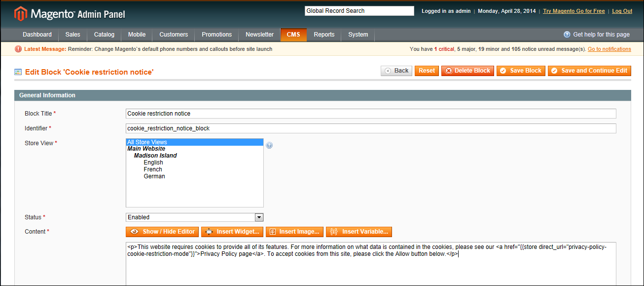This screenshot has height=286, width=644.
Task: Click the Insert Image button
Action: click(x=294, y=232)
